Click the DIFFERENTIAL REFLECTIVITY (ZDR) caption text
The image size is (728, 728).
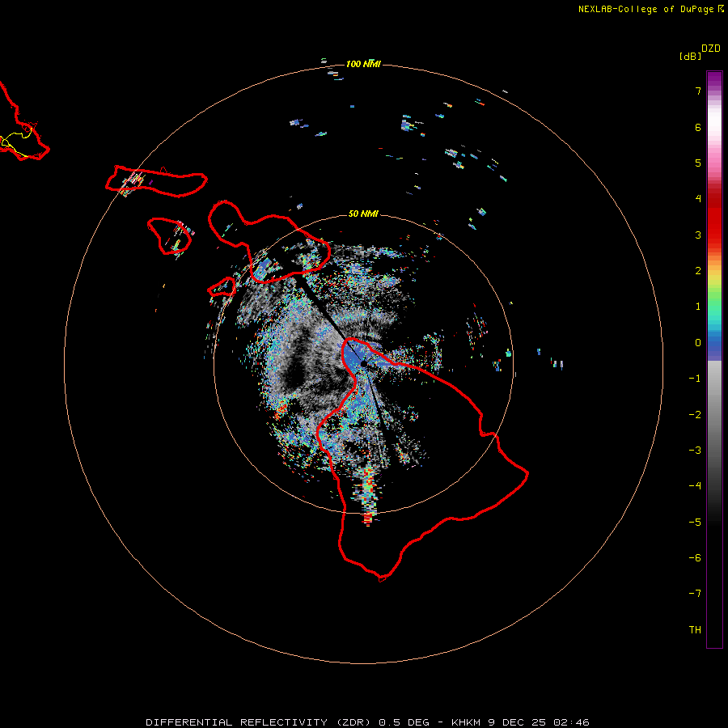pos(258,722)
